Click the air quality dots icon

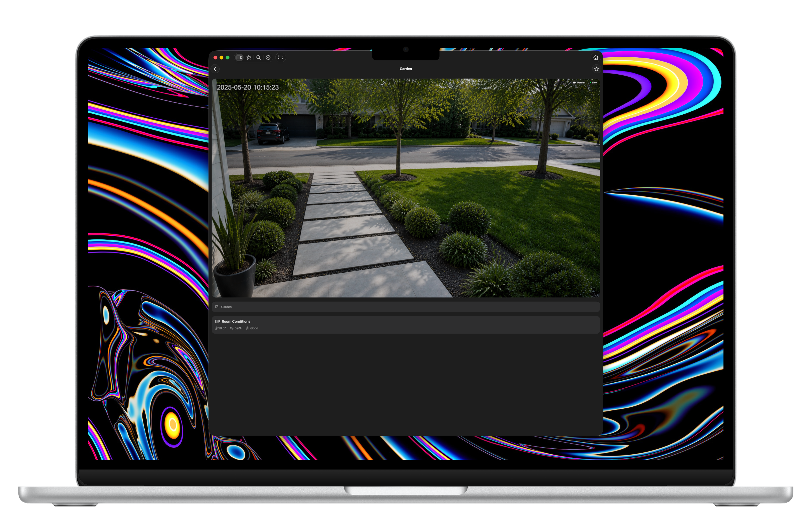[x=247, y=328]
